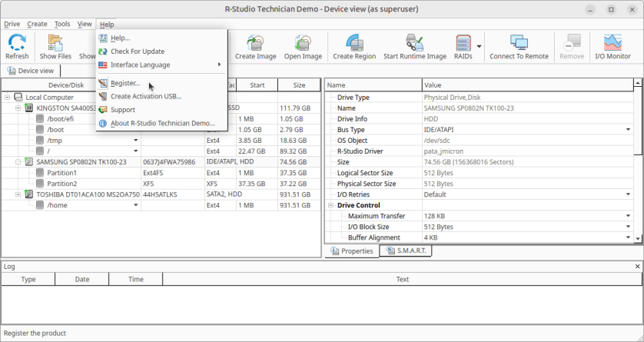Click the Create Region toolbar icon
This screenshot has width=644, height=342.
(x=354, y=42)
